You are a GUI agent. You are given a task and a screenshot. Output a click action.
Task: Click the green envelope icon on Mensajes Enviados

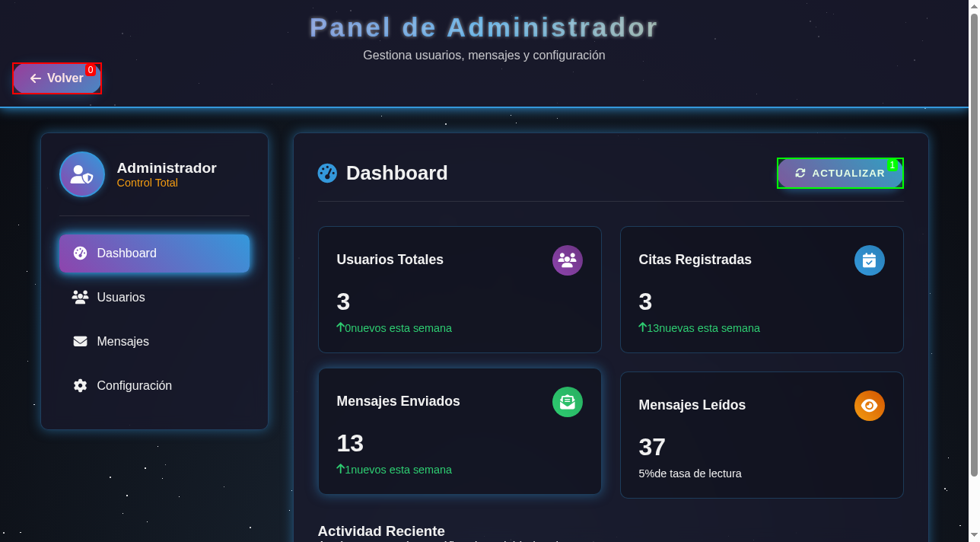pyautogui.click(x=567, y=402)
